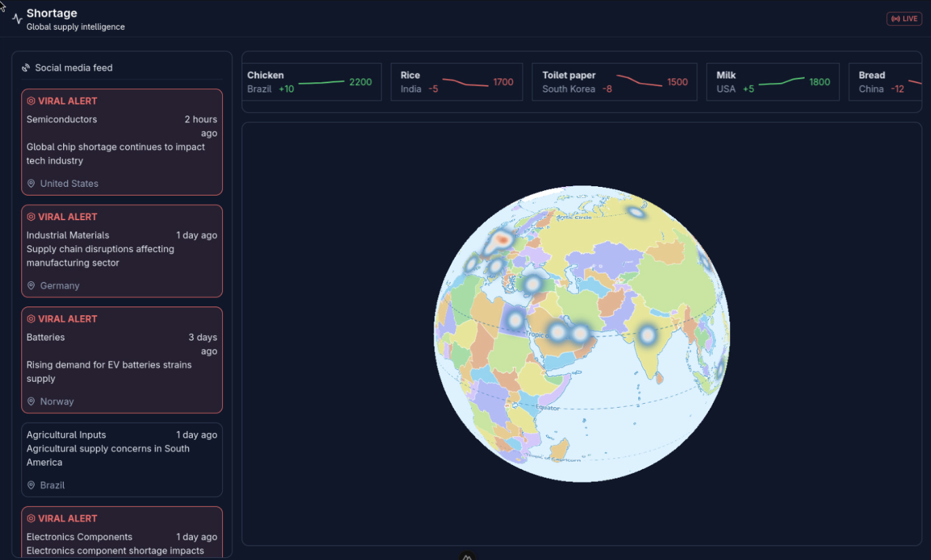Click the Milk green trend sparkline
Viewport: 931px width, 560px height.
[781, 82]
